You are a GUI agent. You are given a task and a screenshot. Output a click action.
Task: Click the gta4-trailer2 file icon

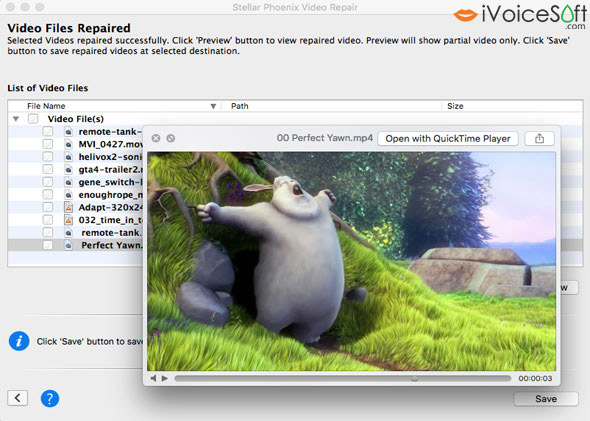[68, 170]
